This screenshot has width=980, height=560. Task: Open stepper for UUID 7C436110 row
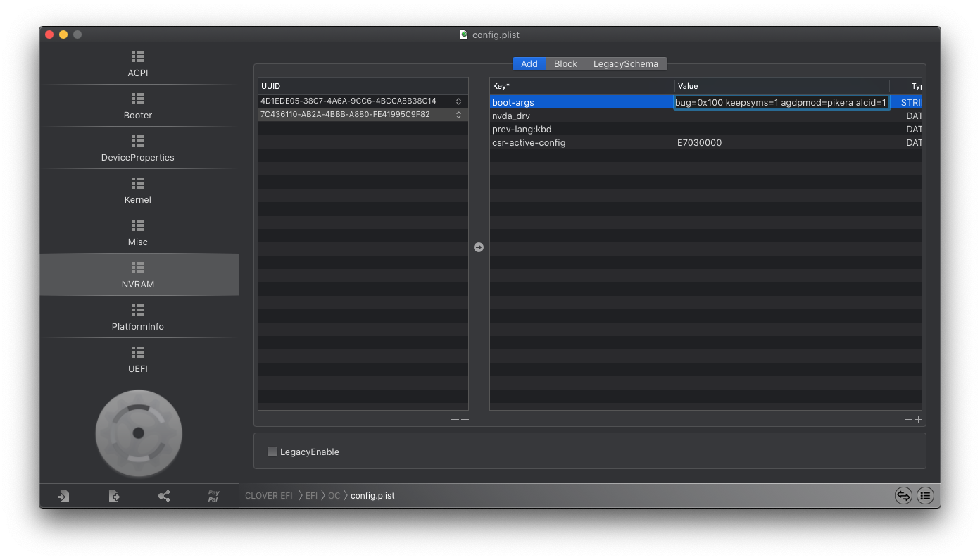458,115
